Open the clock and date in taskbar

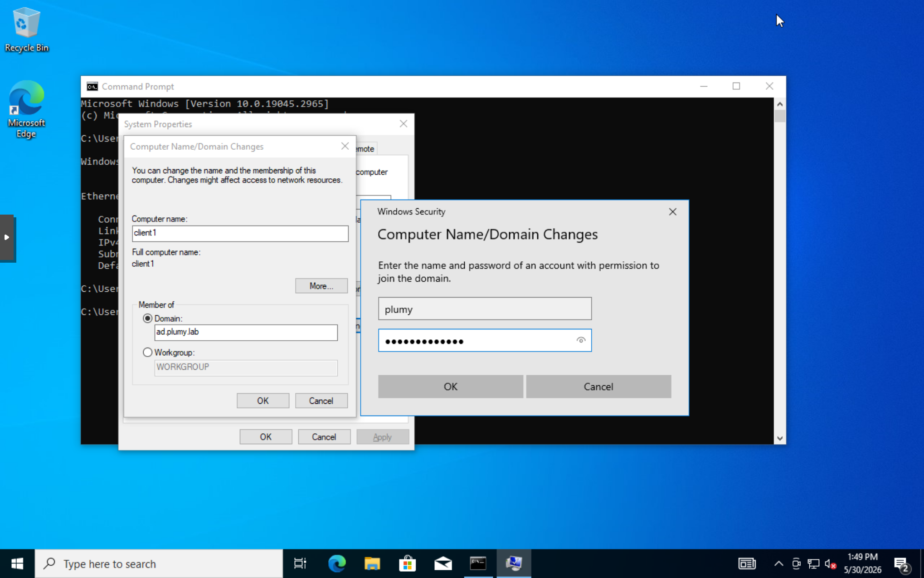pyautogui.click(x=862, y=563)
